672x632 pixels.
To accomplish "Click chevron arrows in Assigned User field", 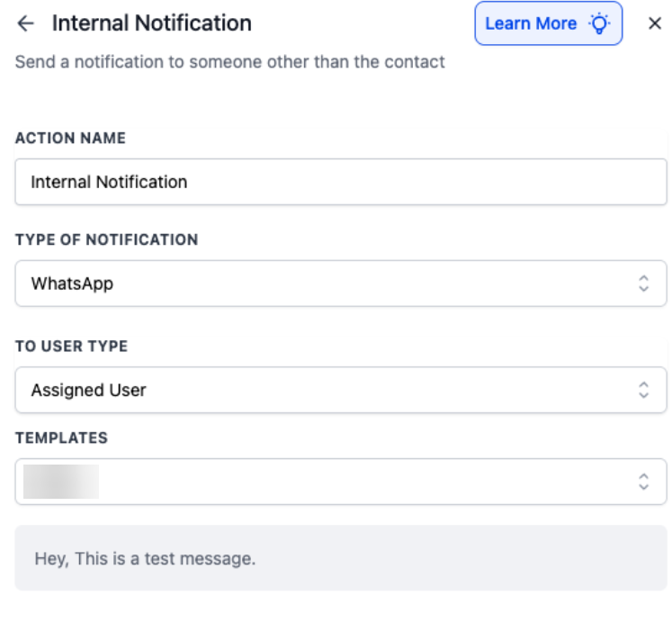I will click(x=643, y=390).
